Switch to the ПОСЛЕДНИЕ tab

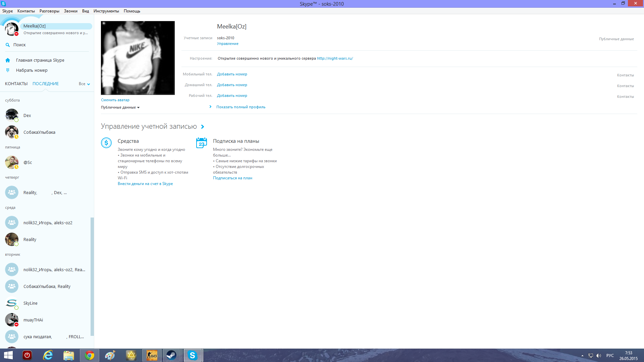click(x=46, y=84)
